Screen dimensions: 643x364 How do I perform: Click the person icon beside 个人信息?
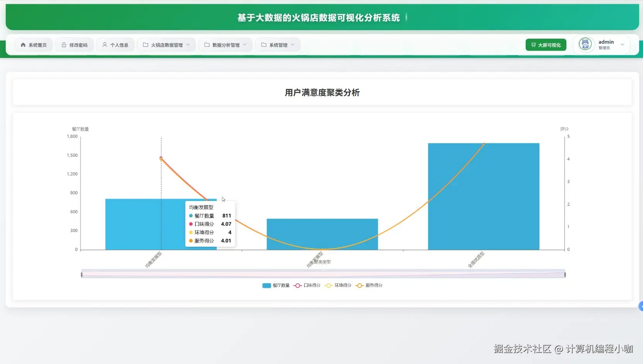[105, 45]
